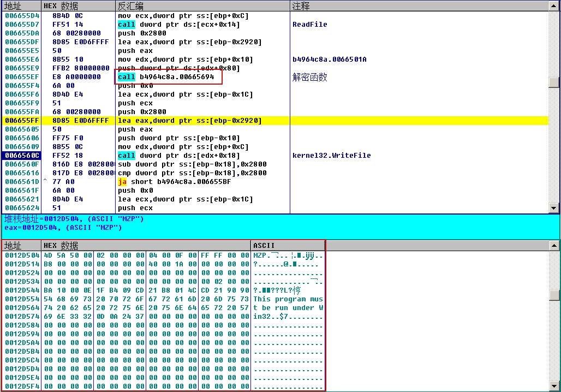Select address 006655E9 row
The height and width of the screenshot is (392, 561).
tap(275, 68)
